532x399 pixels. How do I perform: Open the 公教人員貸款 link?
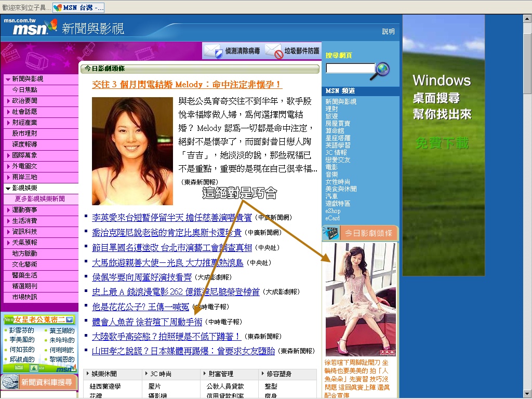pos(225,387)
